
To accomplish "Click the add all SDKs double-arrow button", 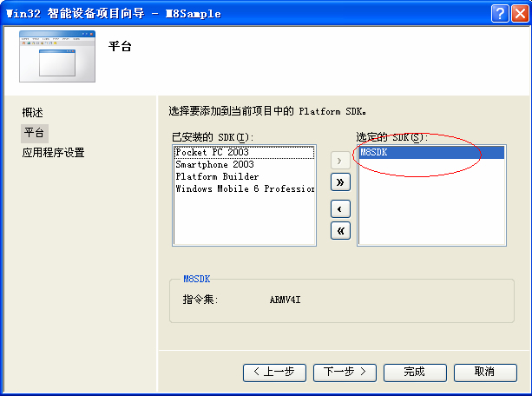I will pos(340,182).
